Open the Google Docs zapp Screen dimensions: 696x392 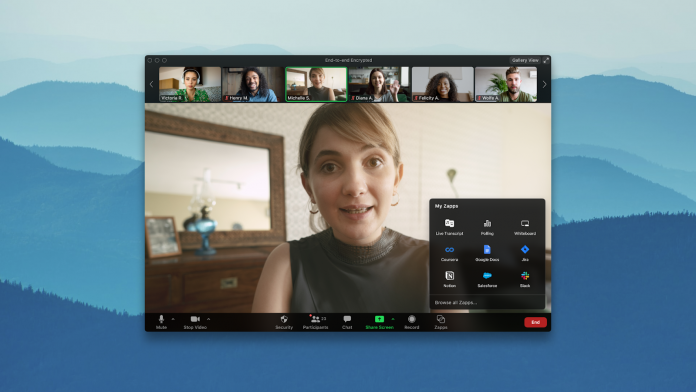tap(487, 253)
